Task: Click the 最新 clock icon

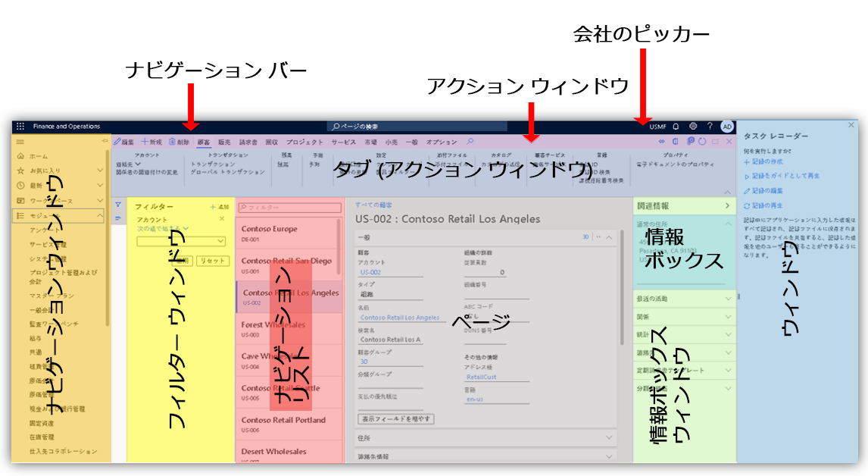Action: coord(20,185)
